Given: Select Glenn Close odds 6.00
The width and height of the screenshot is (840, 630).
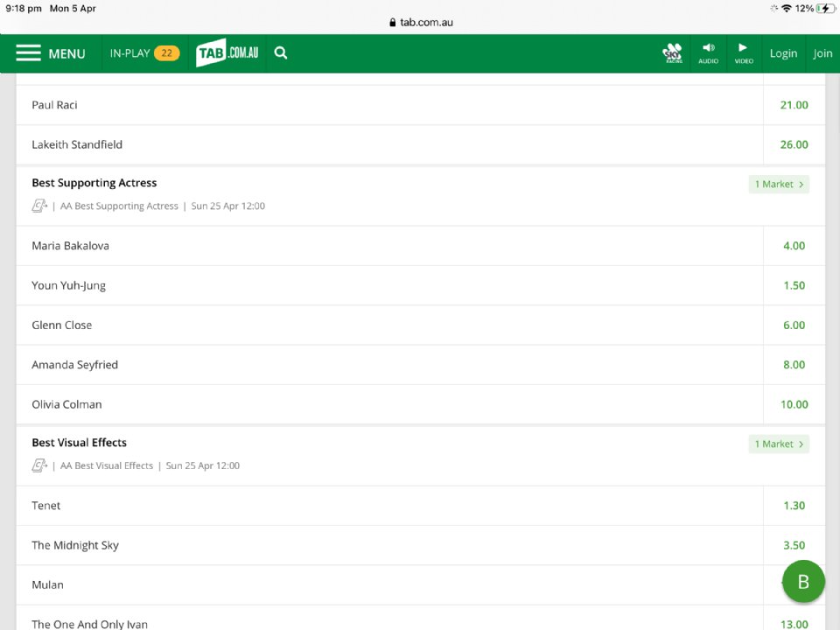Looking at the screenshot, I should [794, 325].
